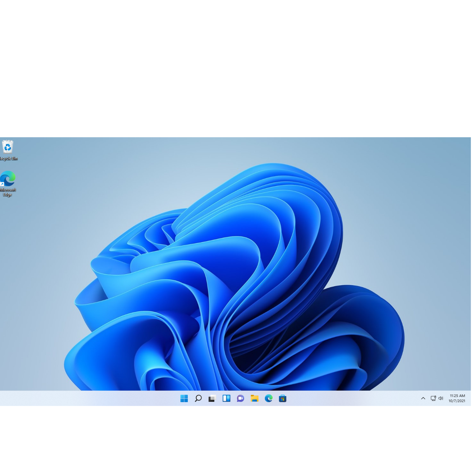Open Microsoft Store from the taskbar
Viewport: 476px width, 476px height.
click(282, 398)
